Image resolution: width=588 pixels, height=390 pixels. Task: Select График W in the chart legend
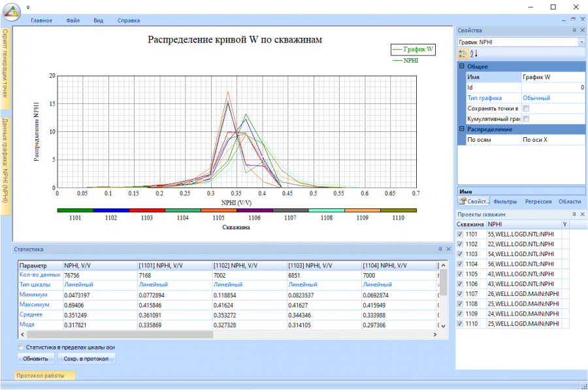[x=413, y=49]
